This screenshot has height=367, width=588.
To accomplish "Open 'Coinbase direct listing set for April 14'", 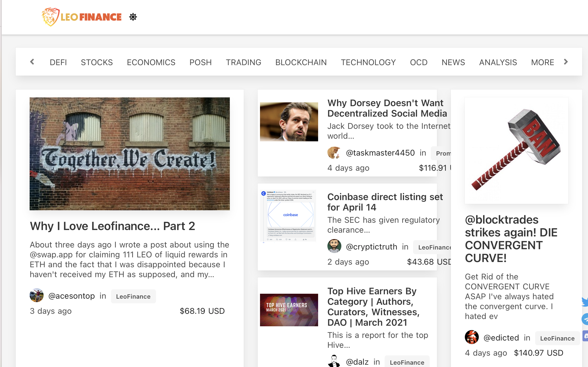I will click(x=385, y=202).
